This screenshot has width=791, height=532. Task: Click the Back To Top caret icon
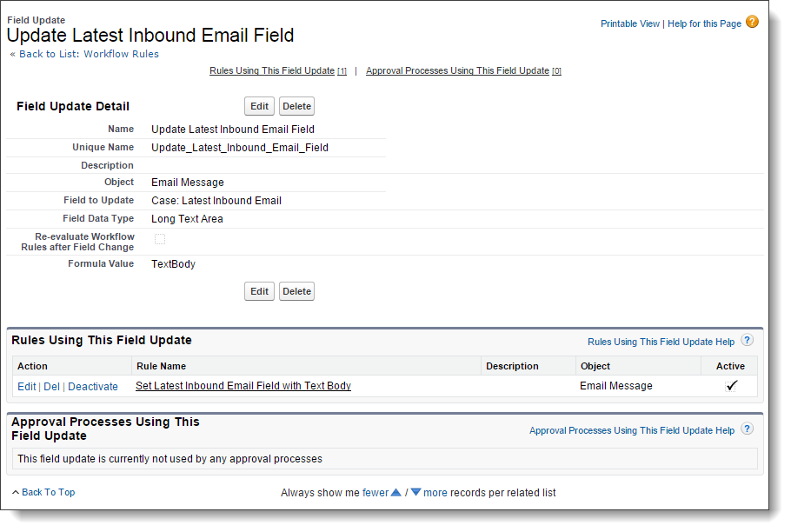[x=16, y=492]
